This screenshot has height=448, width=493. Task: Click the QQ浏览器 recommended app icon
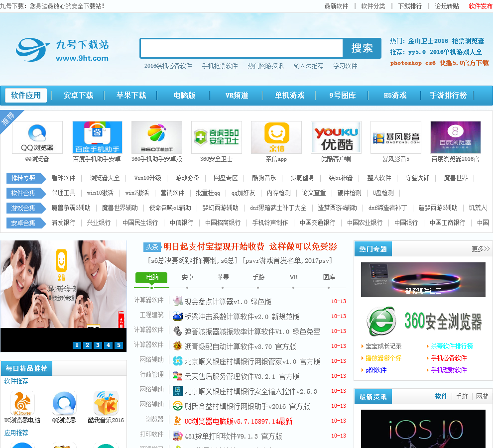pos(37,137)
